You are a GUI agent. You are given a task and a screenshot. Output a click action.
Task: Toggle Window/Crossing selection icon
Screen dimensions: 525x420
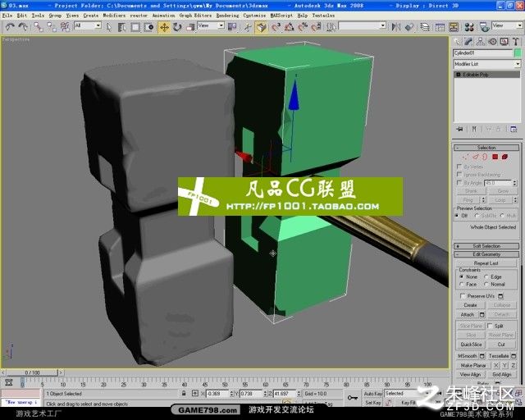click(148, 27)
